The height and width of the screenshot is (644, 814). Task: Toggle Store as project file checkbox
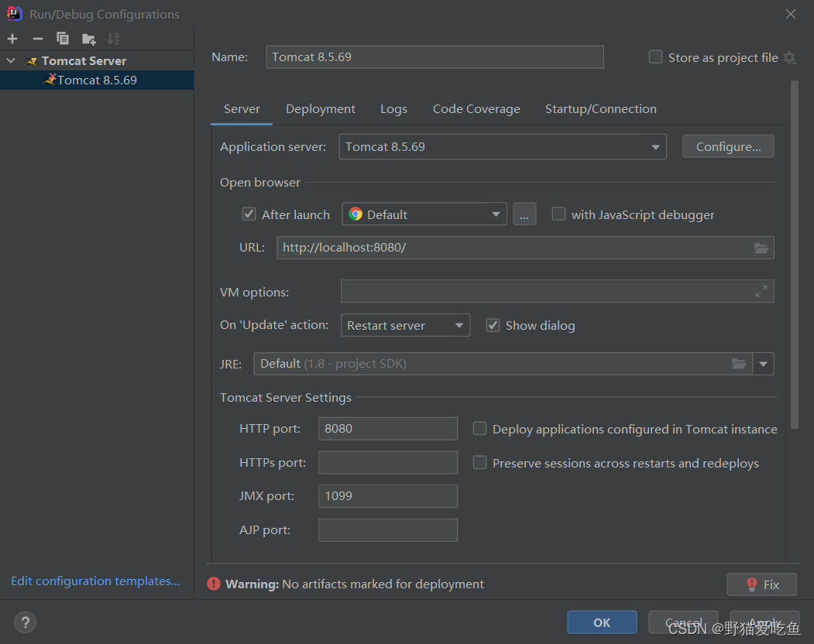[656, 57]
